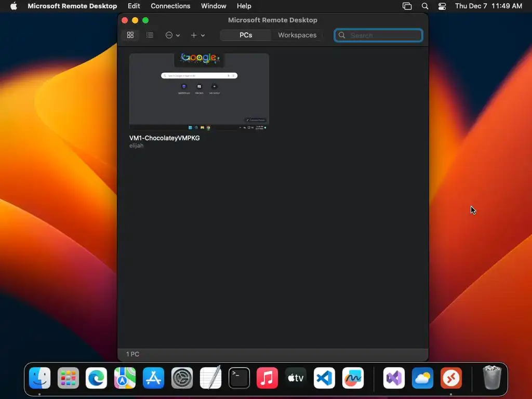Launch Visual Studio Code from the Dock

click(324, 378)
